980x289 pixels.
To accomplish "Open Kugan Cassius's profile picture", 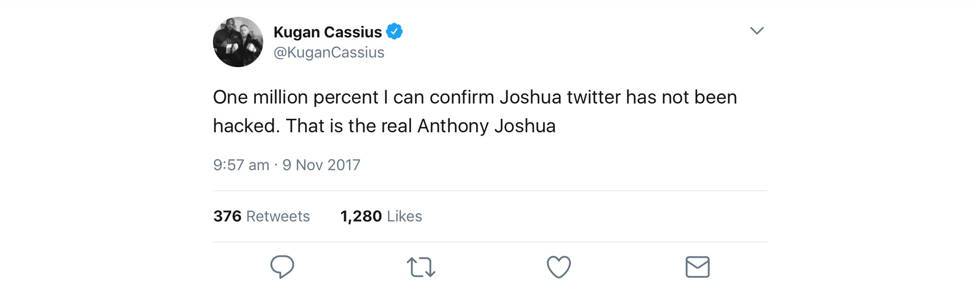I will tap(238, 42).
